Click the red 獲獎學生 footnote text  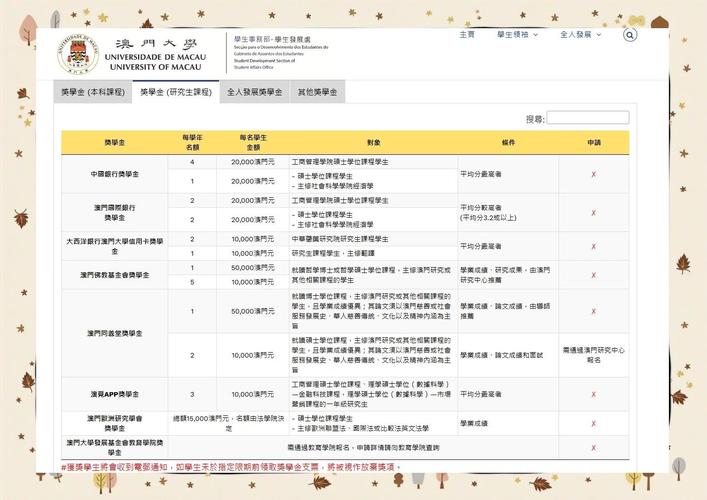click(231, 468)
